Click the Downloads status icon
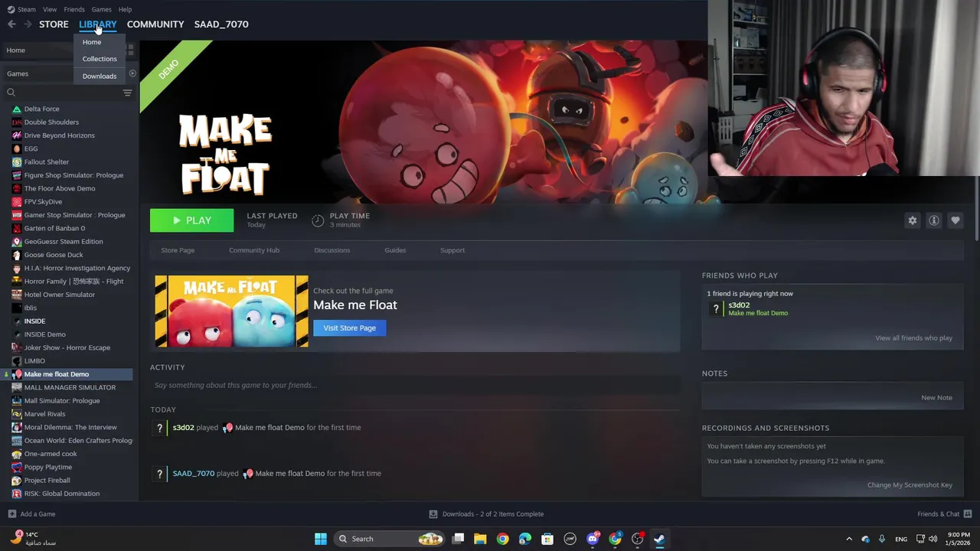Screen dimensions: 980x551 pos(433,514)
